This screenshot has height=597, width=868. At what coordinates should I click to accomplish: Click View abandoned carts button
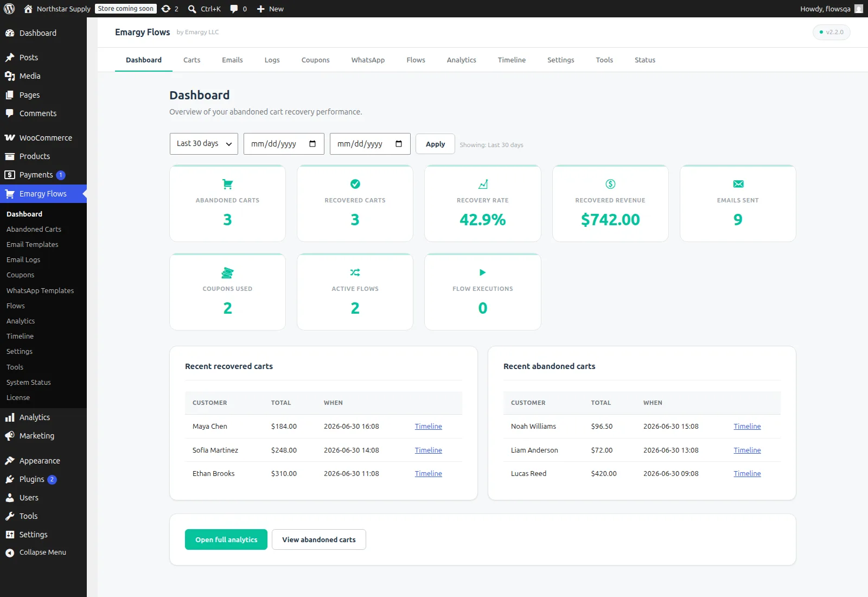(319, 539)
